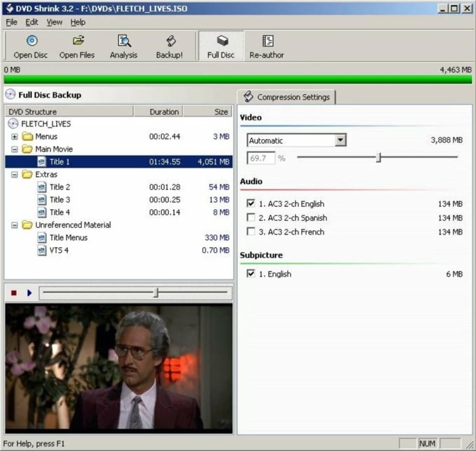Screen dimensions: 476x451
Task: Open the Help menu
Action: (x=78, y=22)
